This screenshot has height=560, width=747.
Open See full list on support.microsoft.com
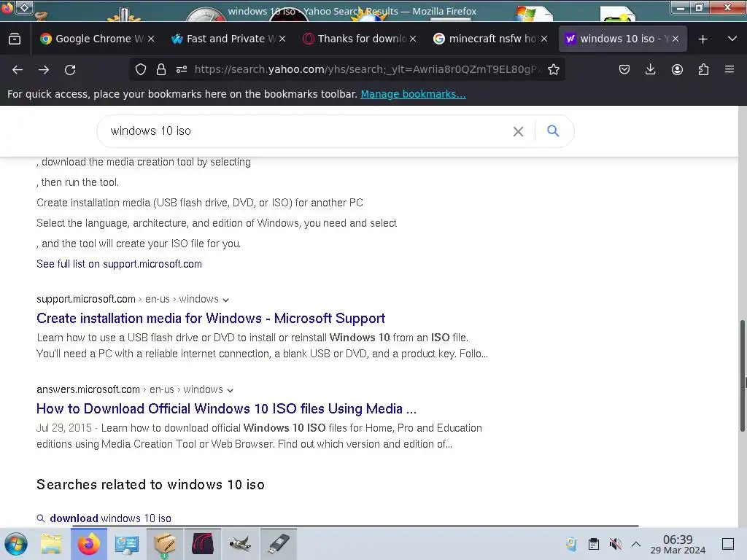point(119,264)
